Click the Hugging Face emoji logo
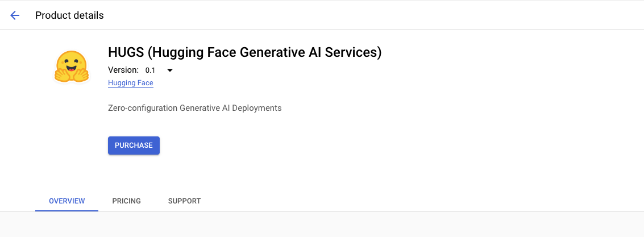644x237 pixels. pyautogui.click(x=72, y=66)
